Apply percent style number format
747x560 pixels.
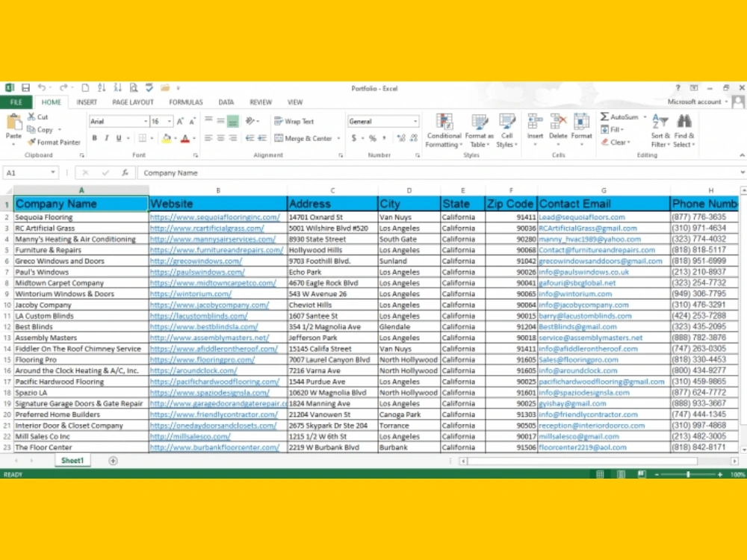(x=373, y=138)
